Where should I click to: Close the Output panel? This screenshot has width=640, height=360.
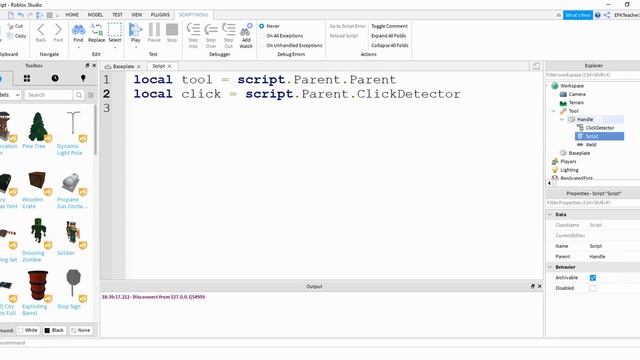540,286
